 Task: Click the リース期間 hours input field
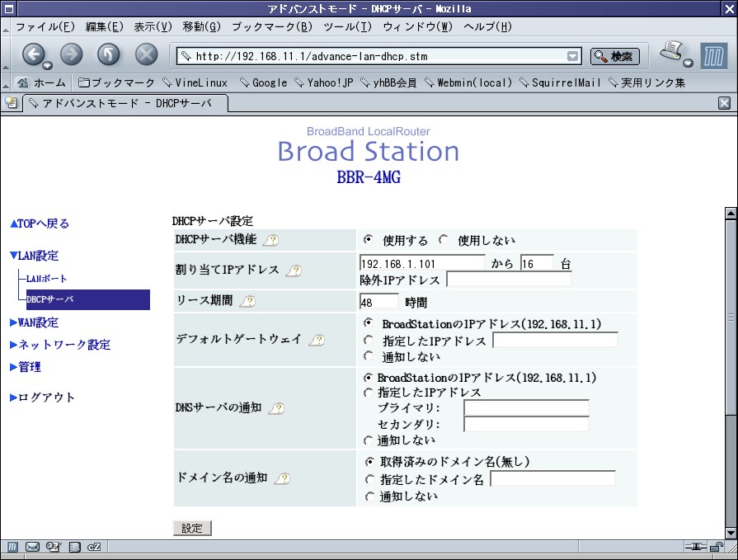[378, 302]
